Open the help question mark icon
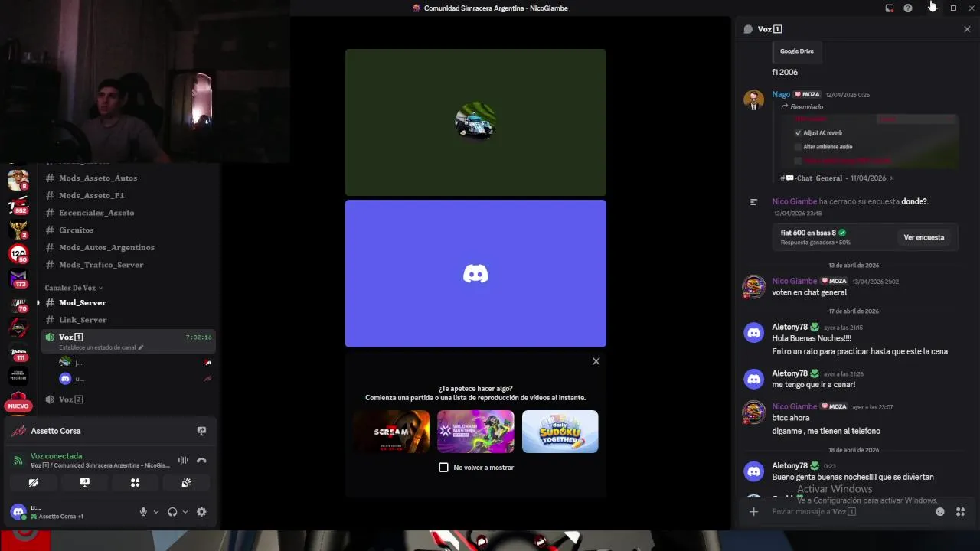This screenshot has height=551, width=980. tap(908, 8)
